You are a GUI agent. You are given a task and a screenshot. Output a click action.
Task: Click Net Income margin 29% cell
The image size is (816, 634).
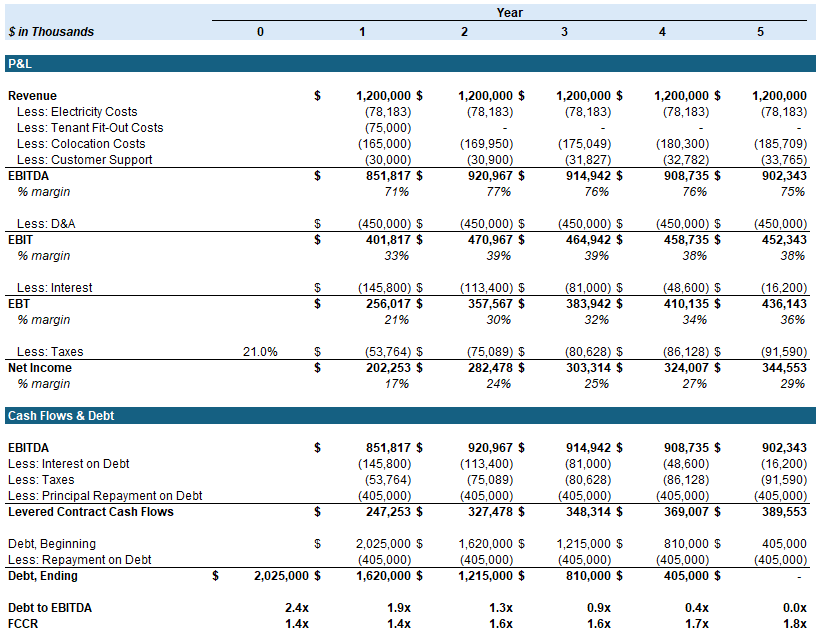(x=793, y=384)
